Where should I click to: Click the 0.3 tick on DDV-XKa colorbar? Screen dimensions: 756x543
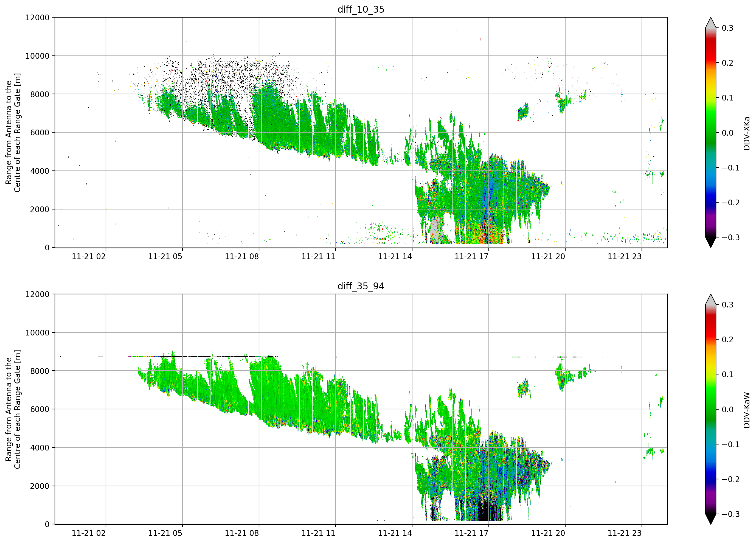pyautogui.click(x=728, y=28)
